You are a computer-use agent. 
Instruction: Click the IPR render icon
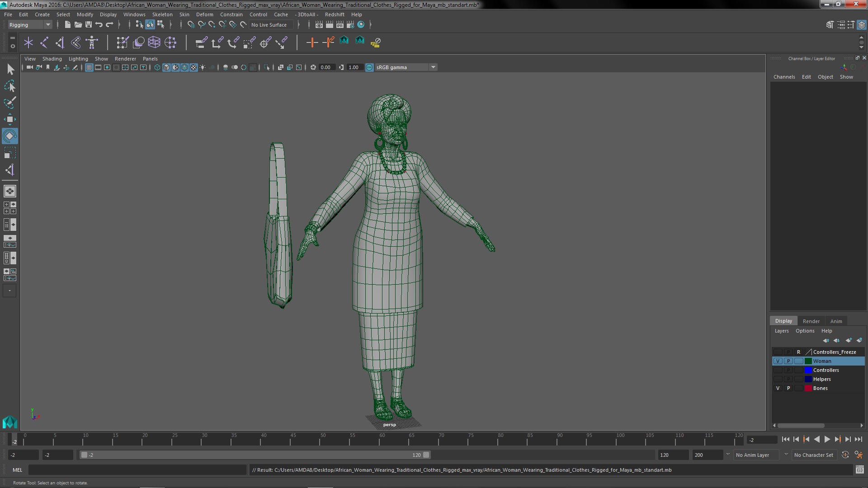[x=340, y=24]
